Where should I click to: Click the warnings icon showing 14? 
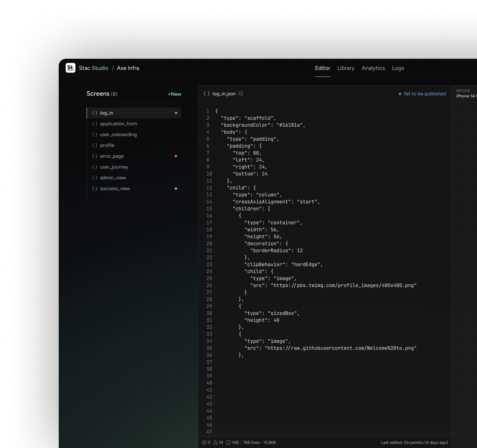[216, 442]
